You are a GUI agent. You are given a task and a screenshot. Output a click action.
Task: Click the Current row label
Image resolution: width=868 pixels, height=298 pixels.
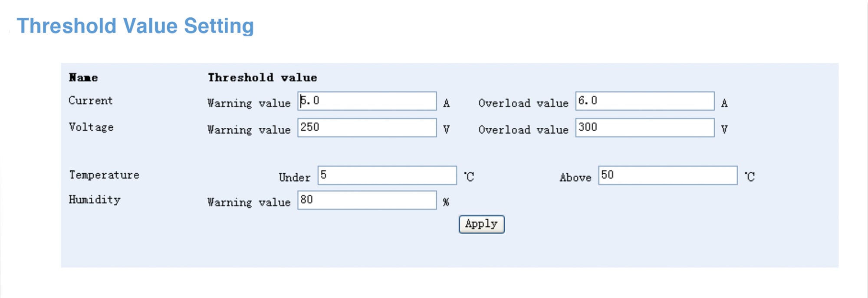tap(90, 101)
